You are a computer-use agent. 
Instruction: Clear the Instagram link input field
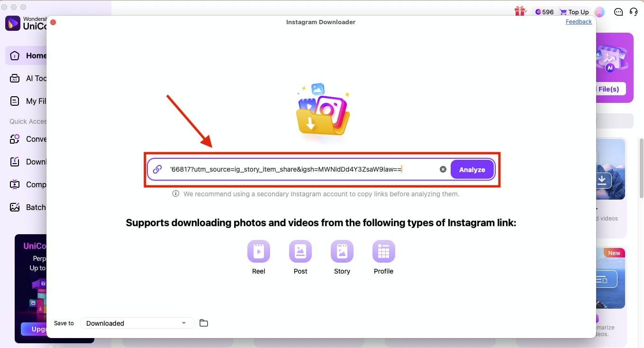(443, 169)
